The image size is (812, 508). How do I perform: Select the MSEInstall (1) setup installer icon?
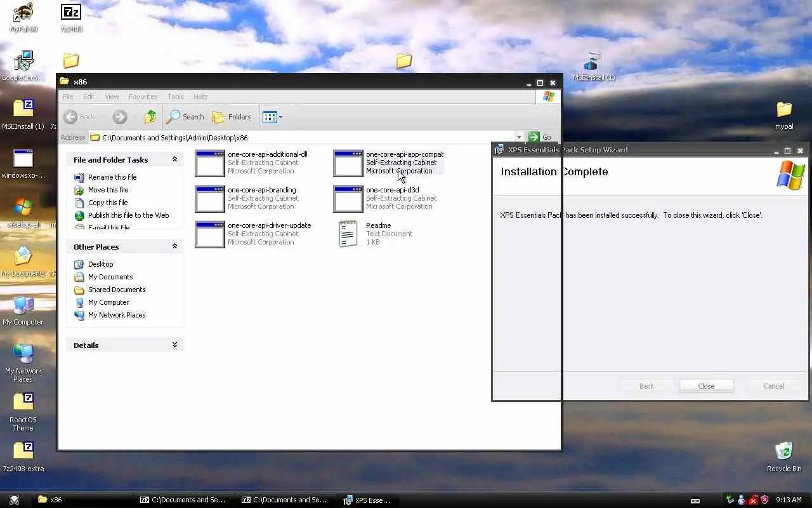[x=594, y=65]
